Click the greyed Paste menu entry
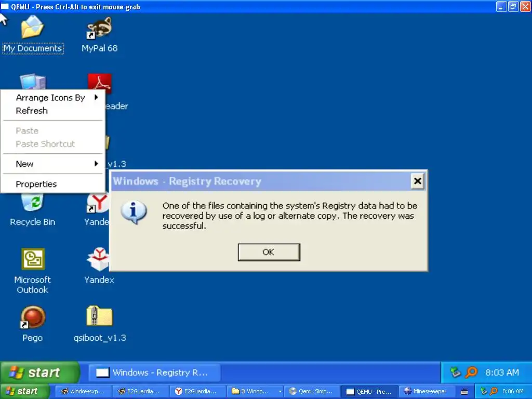532x399 pixels. [x=53, y=130]
